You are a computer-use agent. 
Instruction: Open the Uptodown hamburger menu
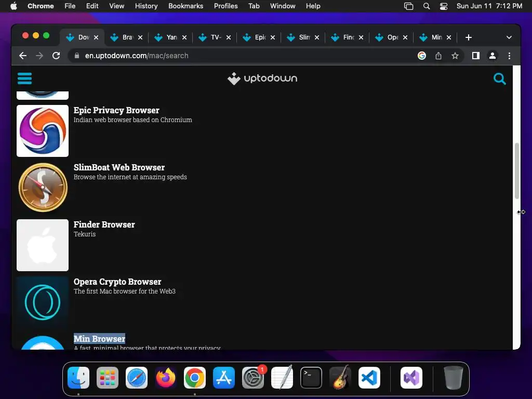(24, 78)
